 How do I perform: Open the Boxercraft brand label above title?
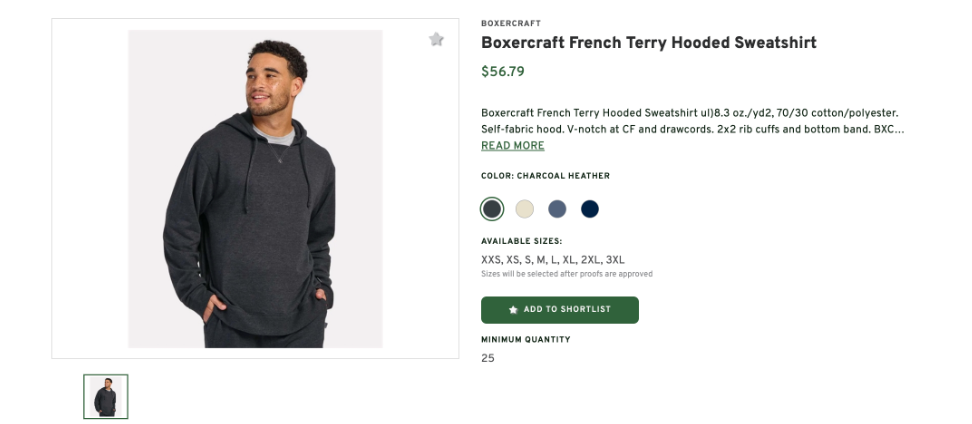click(511, 23)
